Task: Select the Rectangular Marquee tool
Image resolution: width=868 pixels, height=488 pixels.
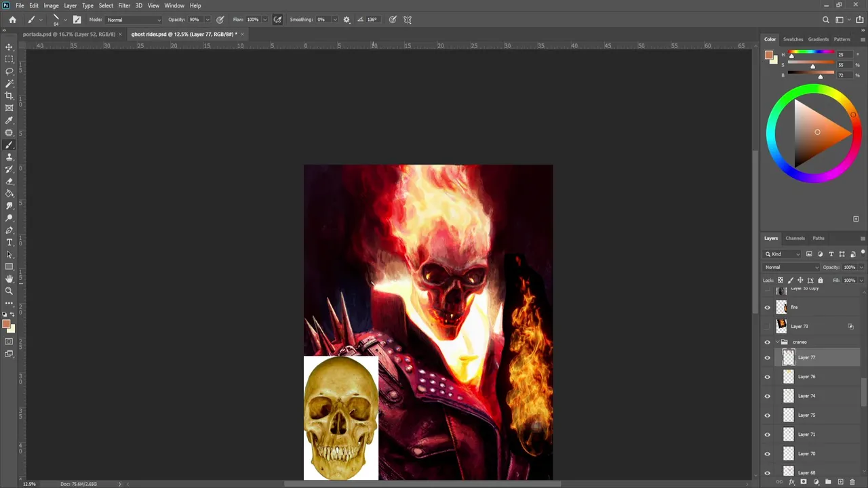Action: tap(9, 59)
